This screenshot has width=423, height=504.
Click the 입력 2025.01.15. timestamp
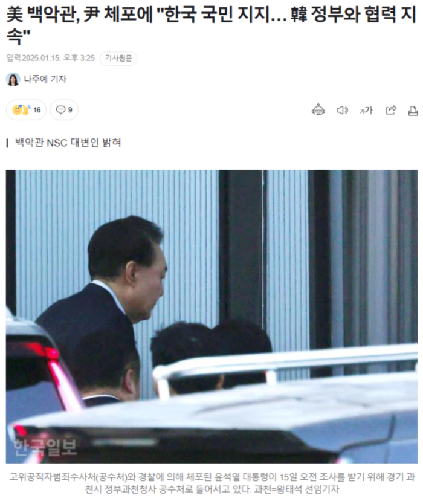pyautogui.click(x=51, y=58)
